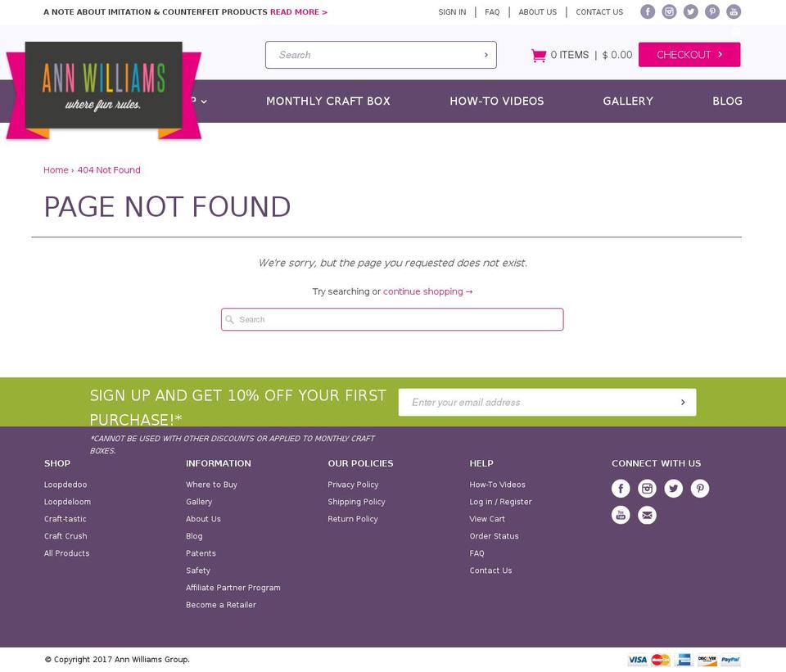Open FAQ link in top bar
Screen dimensions: 786x672
pyautogui.click(x=492, y=12)
